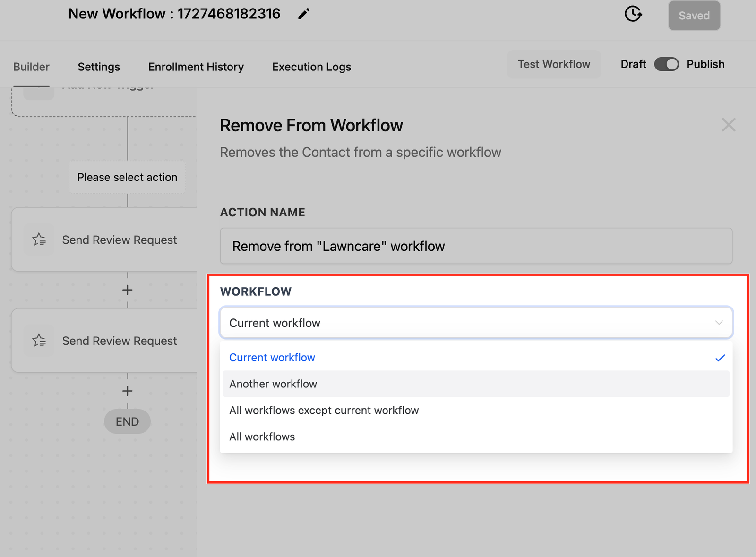Select the 'Please select action' node

click(x=127, y=177)
